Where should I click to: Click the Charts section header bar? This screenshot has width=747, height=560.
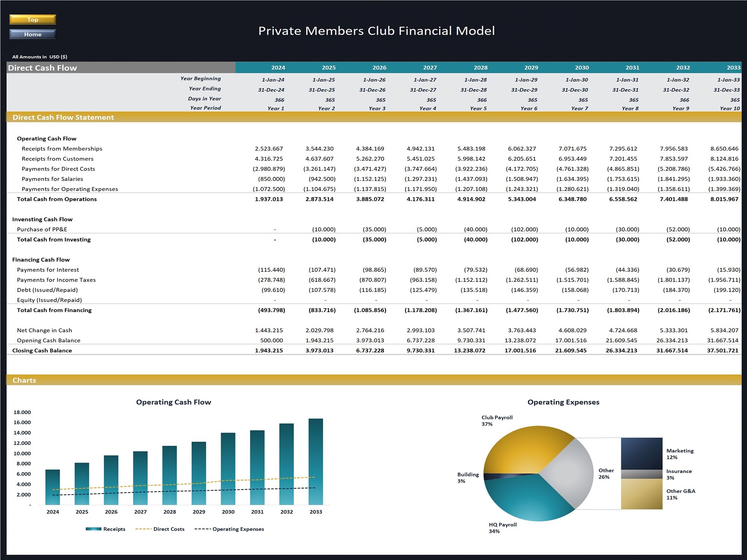[x=374, y=380]
